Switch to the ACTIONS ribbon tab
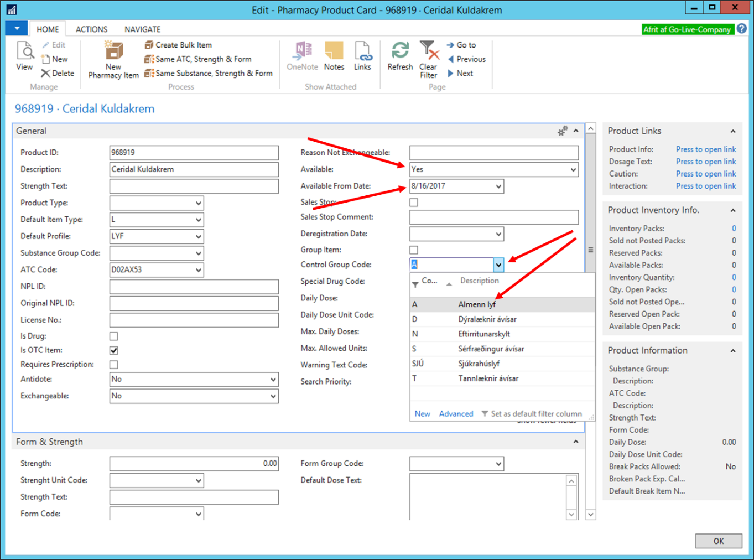Screen dimensions: 754x560 [91, 29]
